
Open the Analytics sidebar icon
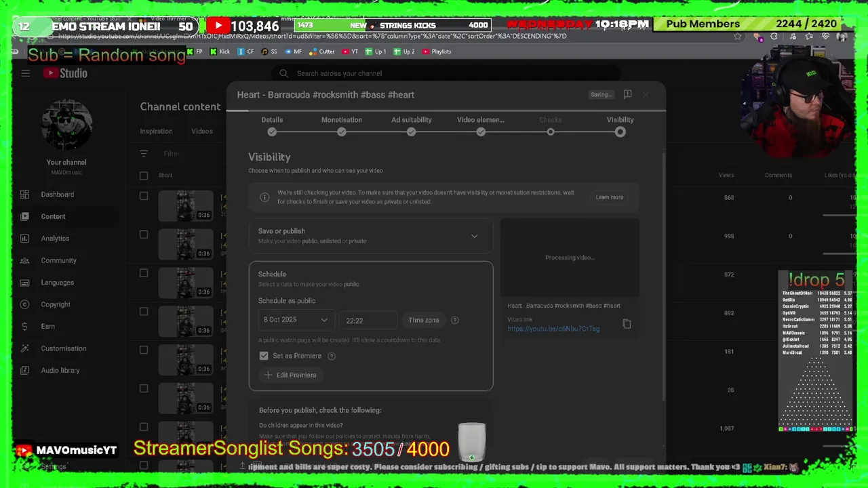25,239
